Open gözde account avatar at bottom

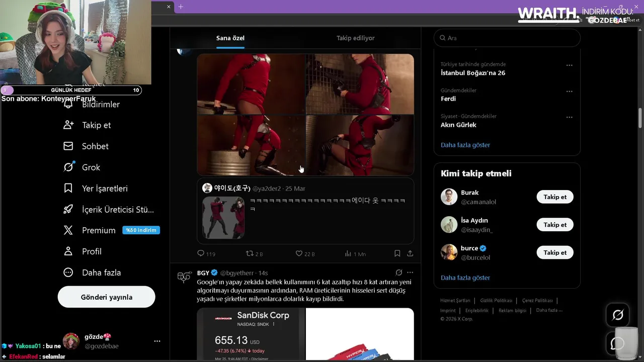(x=71, y=341)
